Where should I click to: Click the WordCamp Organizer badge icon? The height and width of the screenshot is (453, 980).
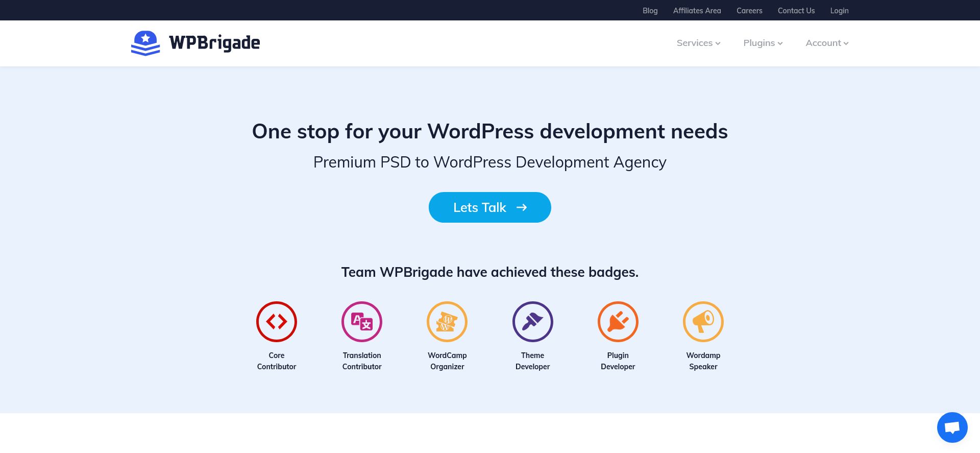447,322
